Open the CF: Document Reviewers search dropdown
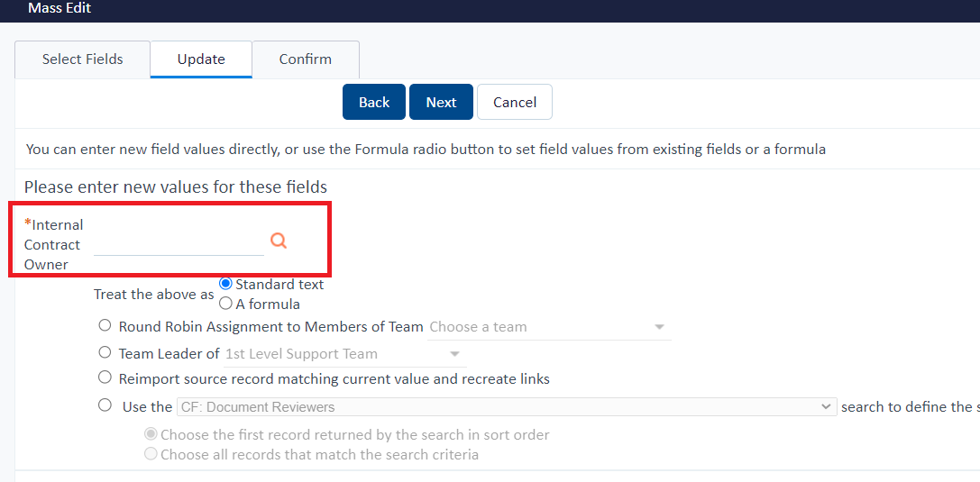980x482 pixels. [x=507, y=407]
